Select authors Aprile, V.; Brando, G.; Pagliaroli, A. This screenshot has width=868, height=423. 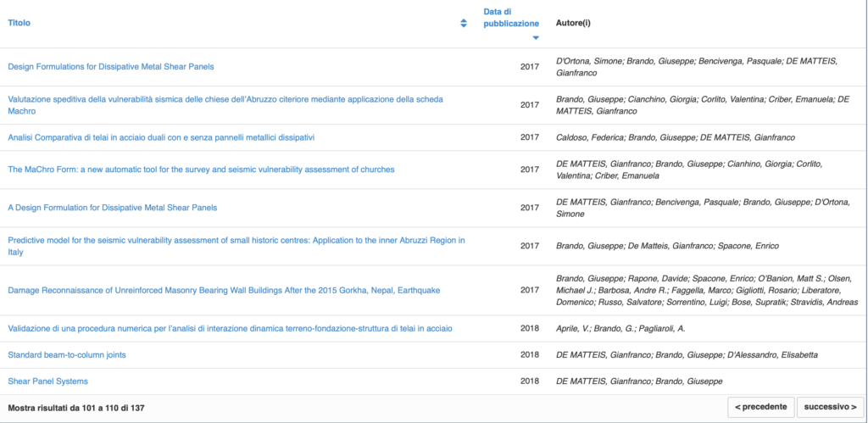pos(620,328)
